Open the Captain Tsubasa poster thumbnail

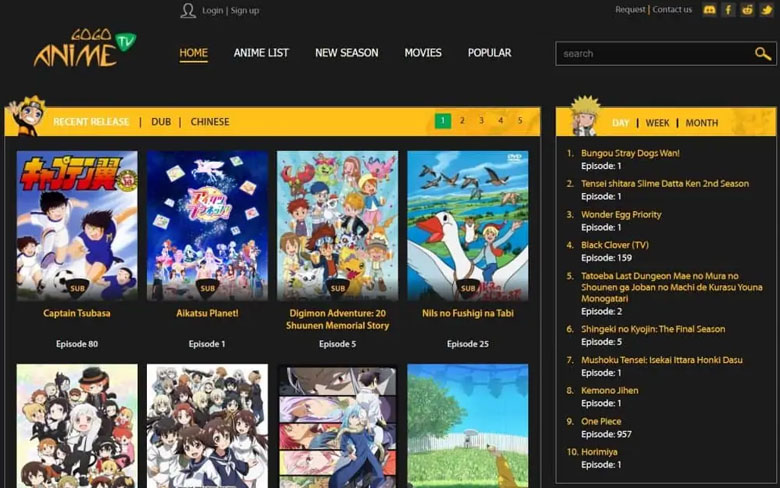coord(77,226)
